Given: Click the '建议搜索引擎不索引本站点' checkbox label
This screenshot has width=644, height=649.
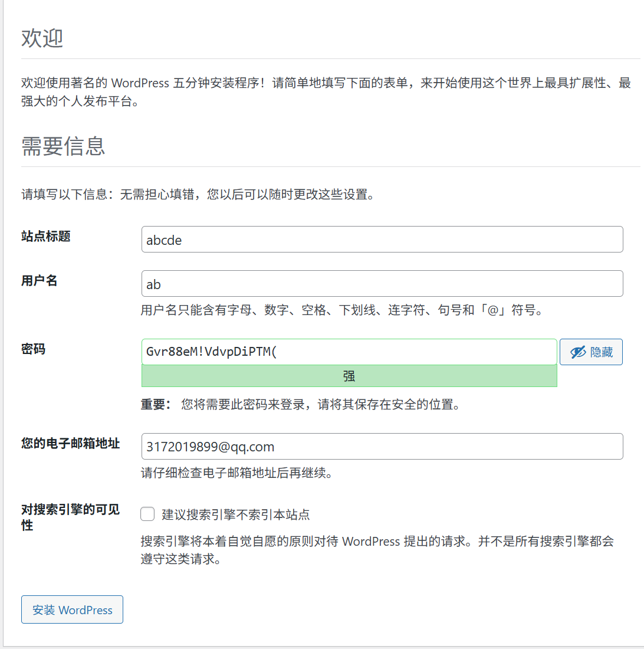Looking at the screenshot, I should coord(236,514).
